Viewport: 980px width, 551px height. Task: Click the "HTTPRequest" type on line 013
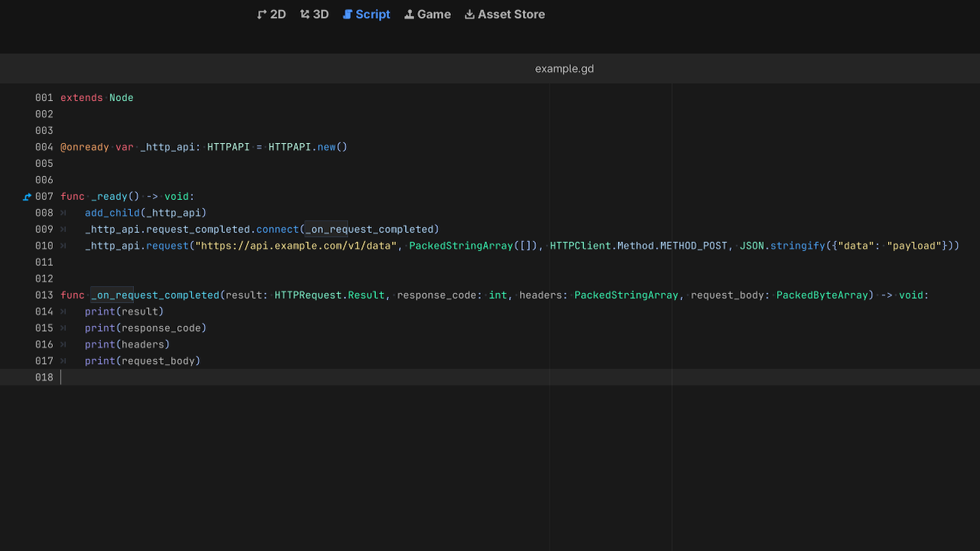coord(309,295)
